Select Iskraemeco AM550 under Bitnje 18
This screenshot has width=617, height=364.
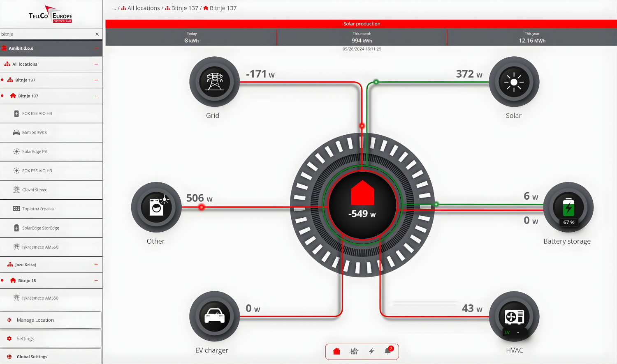51,298
